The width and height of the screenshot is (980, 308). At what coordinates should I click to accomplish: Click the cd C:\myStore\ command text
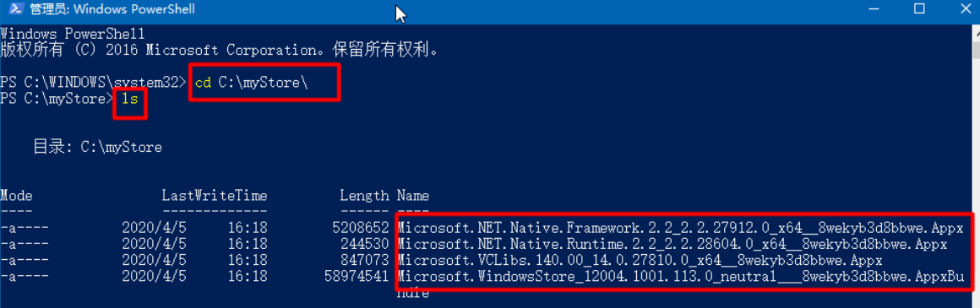click(252, 83)
